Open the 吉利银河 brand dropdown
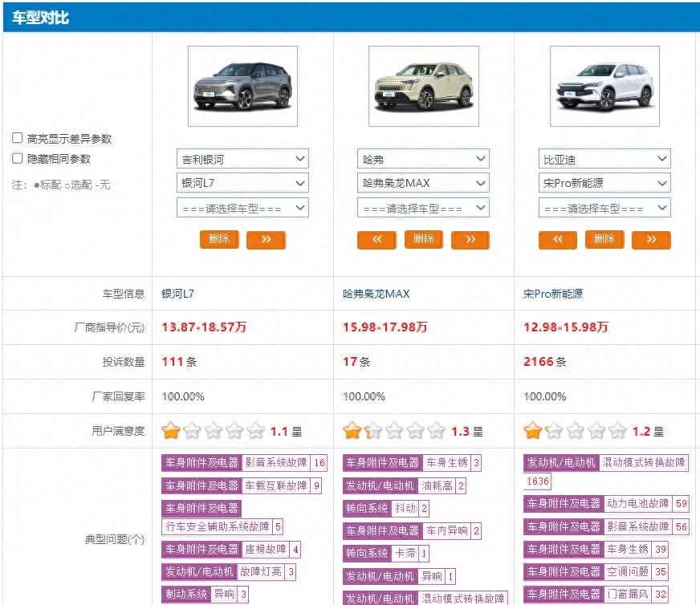Image resolution: width=700 pixels, height=605 pixels. tap(242, 159)
